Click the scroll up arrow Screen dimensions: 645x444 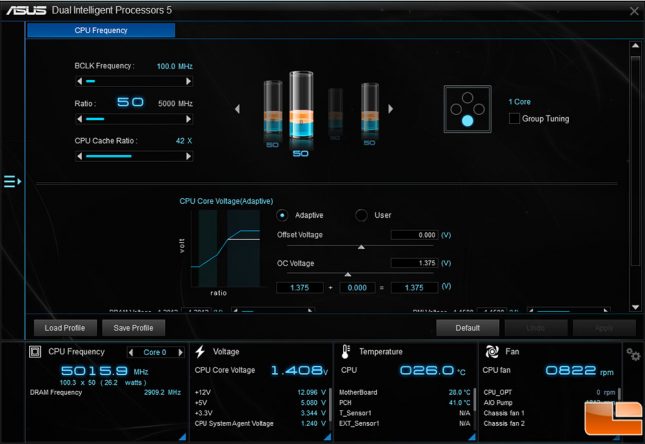pyautogui.click(x=636, y=46)
